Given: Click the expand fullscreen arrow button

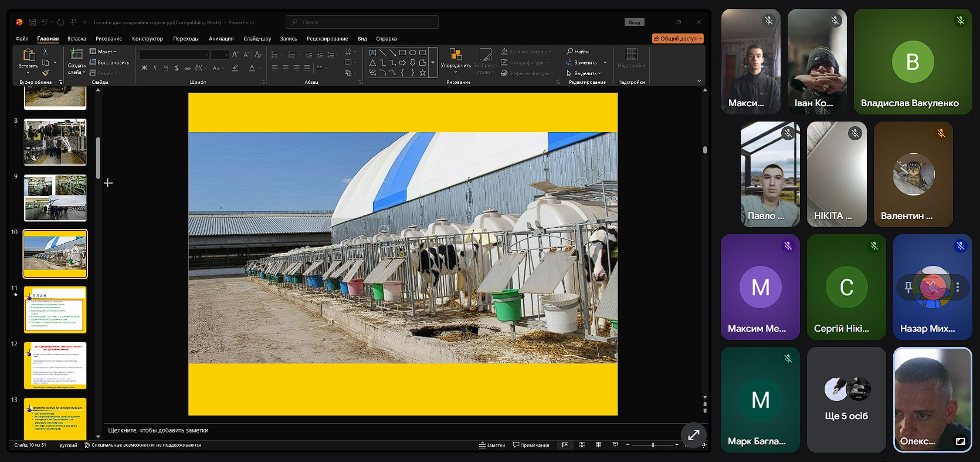Looking at the screenshot, I should click(693, 435).
